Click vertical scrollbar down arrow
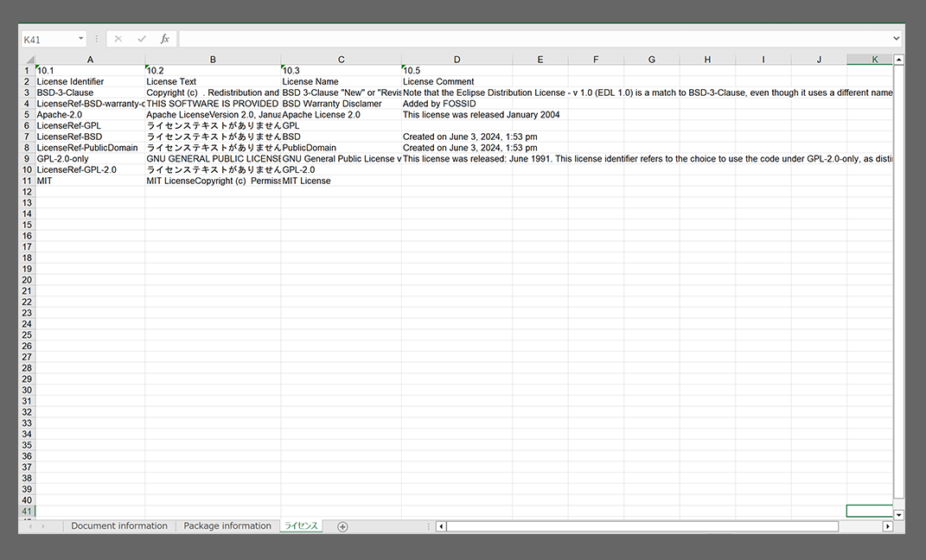Viewport: 926px width, 560px height. [x=898, y=515]
